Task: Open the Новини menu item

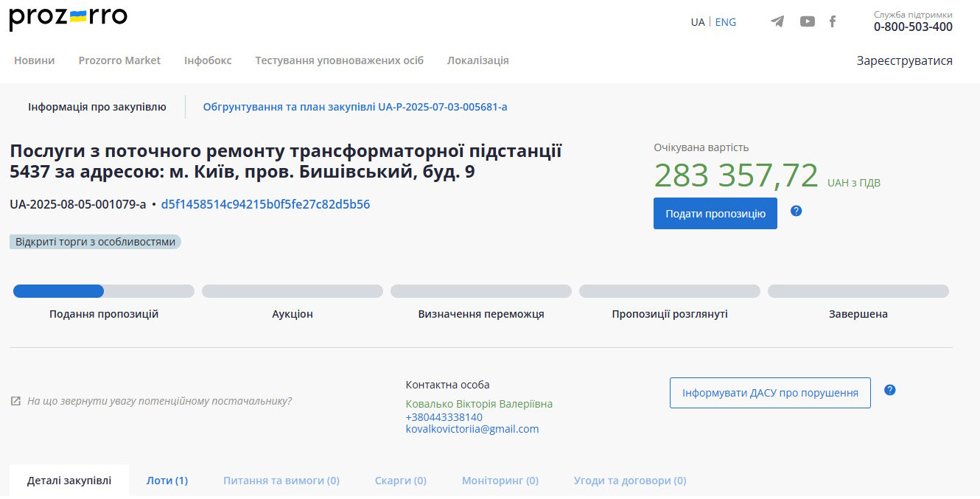Action: pos(35,60)
